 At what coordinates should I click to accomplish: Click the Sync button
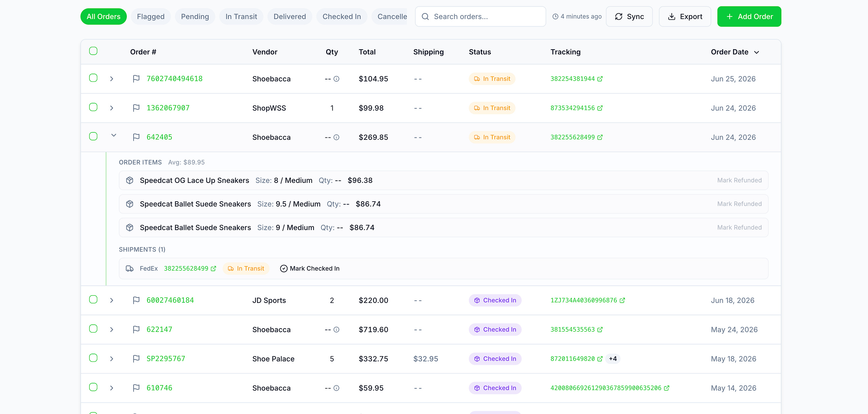pos(629,16)
